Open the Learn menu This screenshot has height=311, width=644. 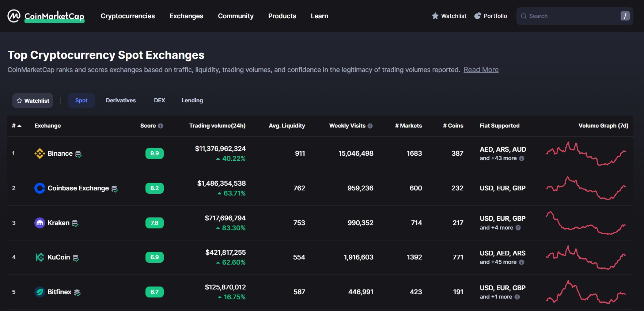(319, 16)
